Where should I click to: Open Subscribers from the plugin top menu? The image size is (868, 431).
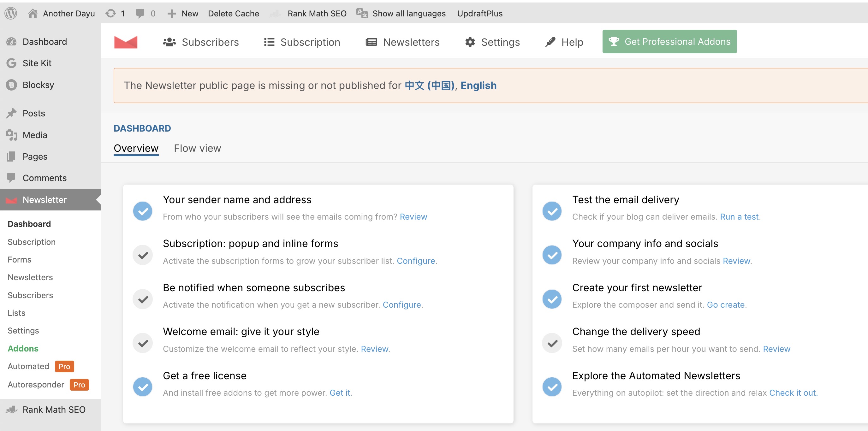coord(201,42)
